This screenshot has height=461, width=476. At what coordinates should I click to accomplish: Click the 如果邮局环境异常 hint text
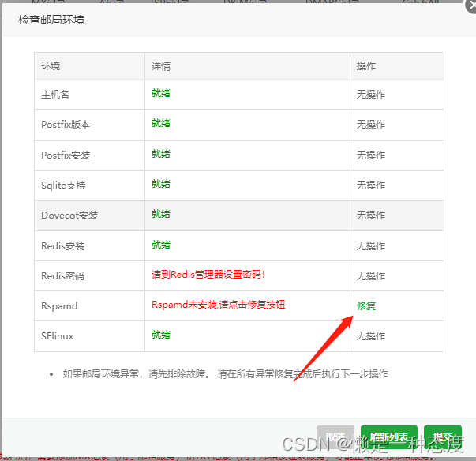pyautogui.click(x=225, y=374)
